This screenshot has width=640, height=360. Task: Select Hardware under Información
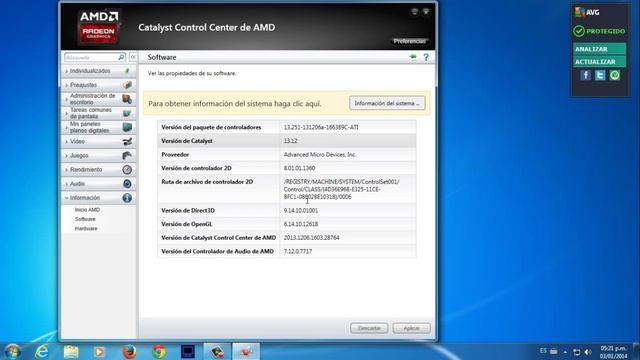click(86, 229)
